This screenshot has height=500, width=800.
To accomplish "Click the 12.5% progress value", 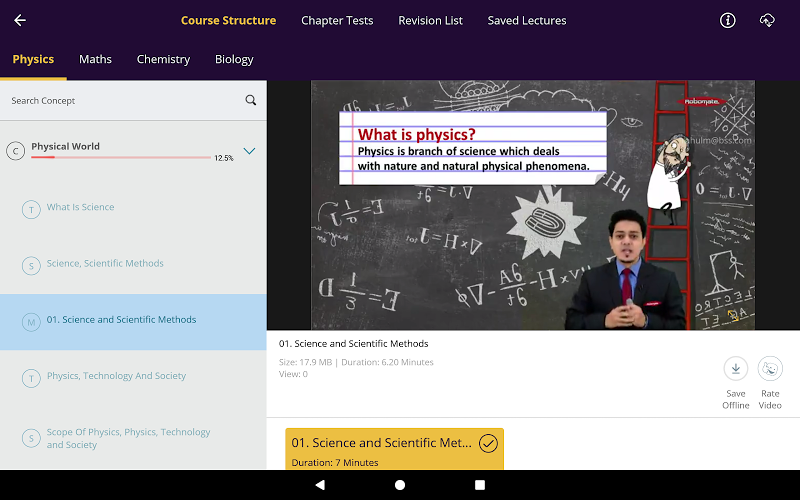I will [x=223, y=158].
